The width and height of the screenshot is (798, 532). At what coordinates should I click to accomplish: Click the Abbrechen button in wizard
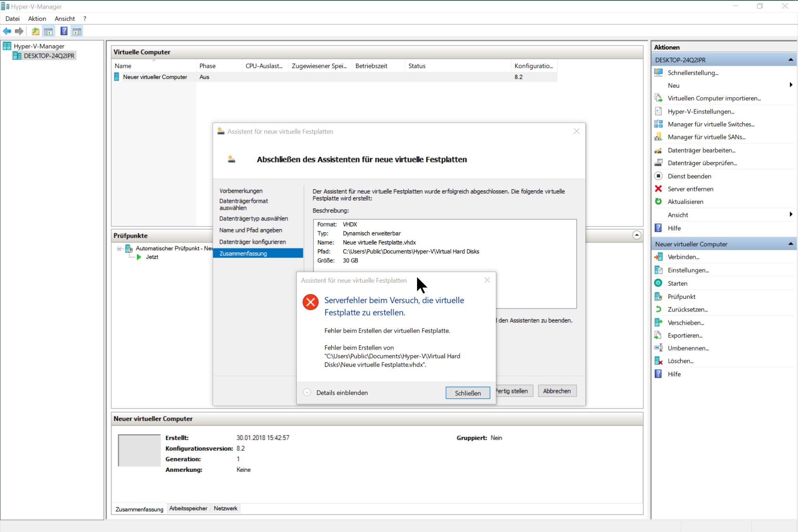557,391
